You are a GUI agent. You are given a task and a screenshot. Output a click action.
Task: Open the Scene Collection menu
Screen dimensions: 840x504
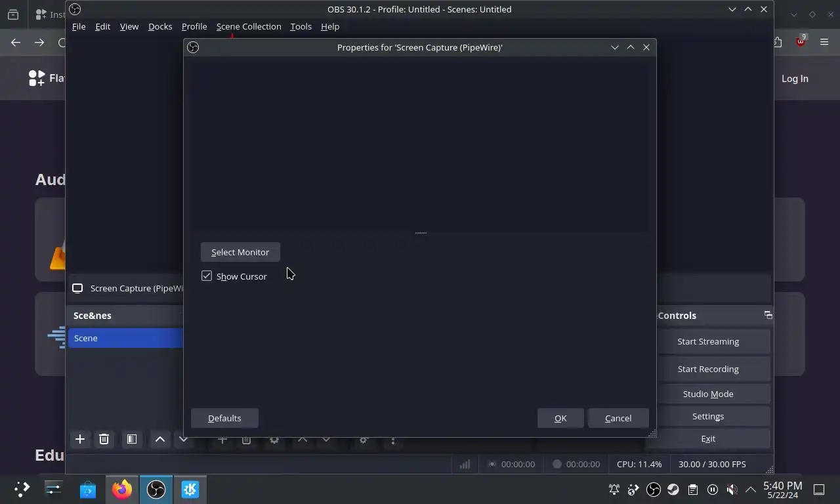coord(249,26)
